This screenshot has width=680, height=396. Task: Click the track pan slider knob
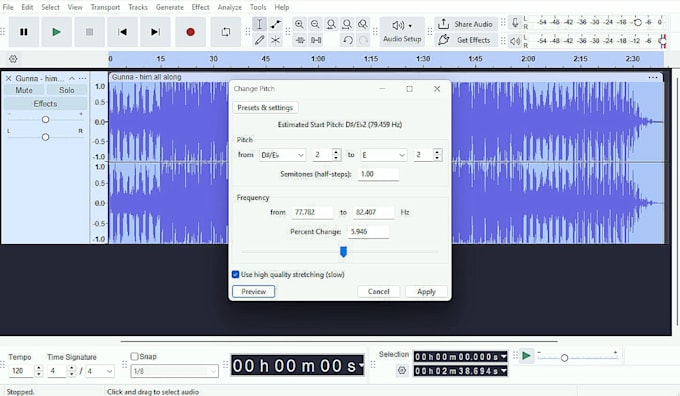[45, 137]
